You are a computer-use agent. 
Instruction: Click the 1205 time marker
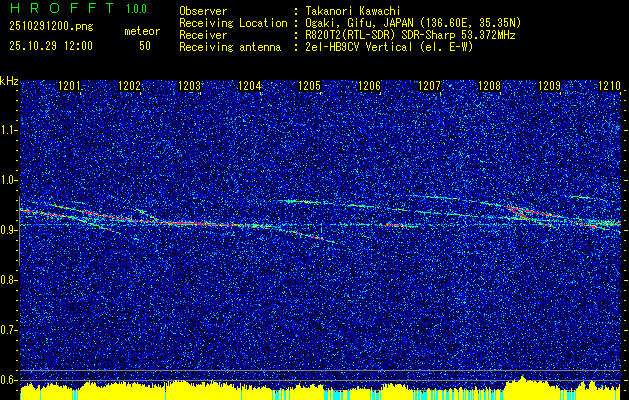point(310,85)
